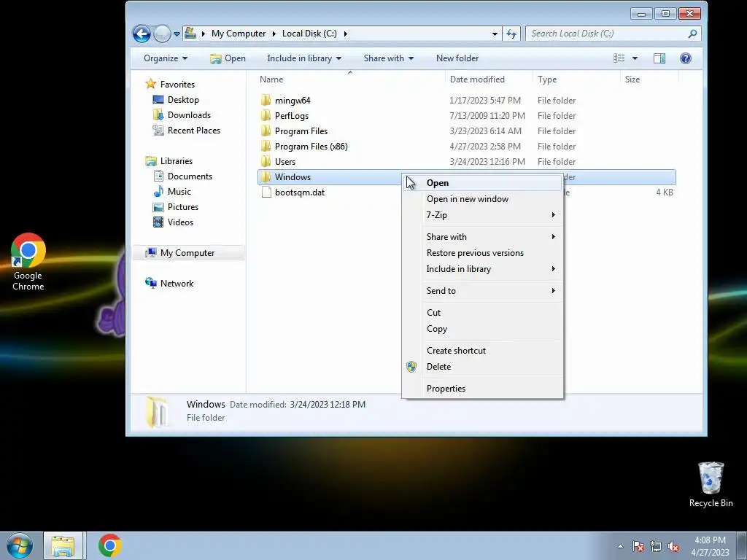Image resolution: width=747 pixels, height=560 pixels.
Task: Click Local Disk (C:) in address breadcrumb
Action: 309,34
